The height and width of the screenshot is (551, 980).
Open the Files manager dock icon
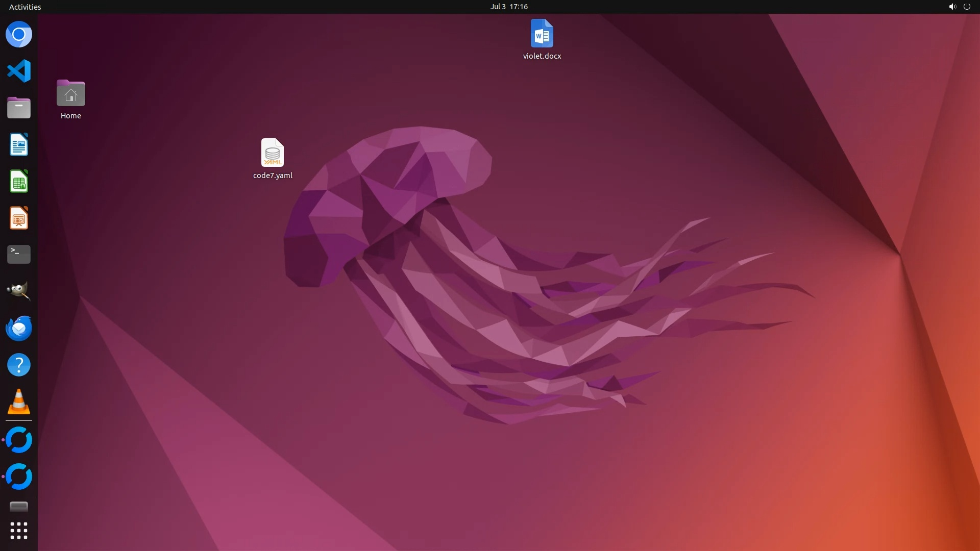[19, 108]
